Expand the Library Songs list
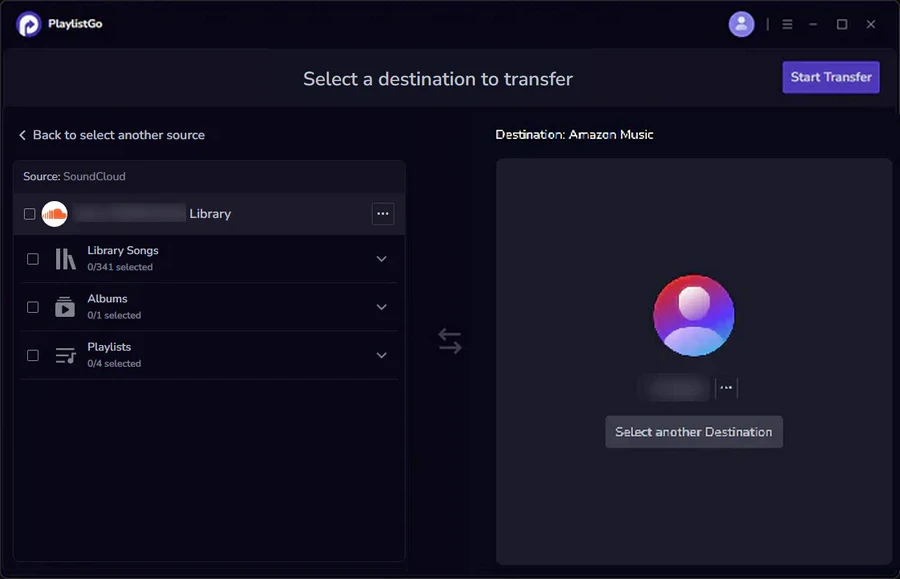The width and height of the screenshot is (900, 579). click(381, 259)
